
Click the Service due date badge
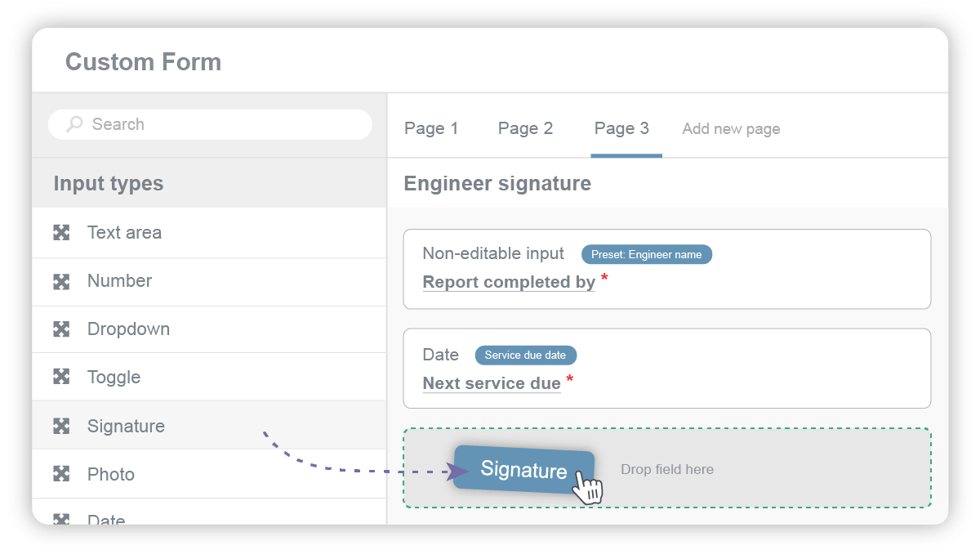[x=525, y=355]
